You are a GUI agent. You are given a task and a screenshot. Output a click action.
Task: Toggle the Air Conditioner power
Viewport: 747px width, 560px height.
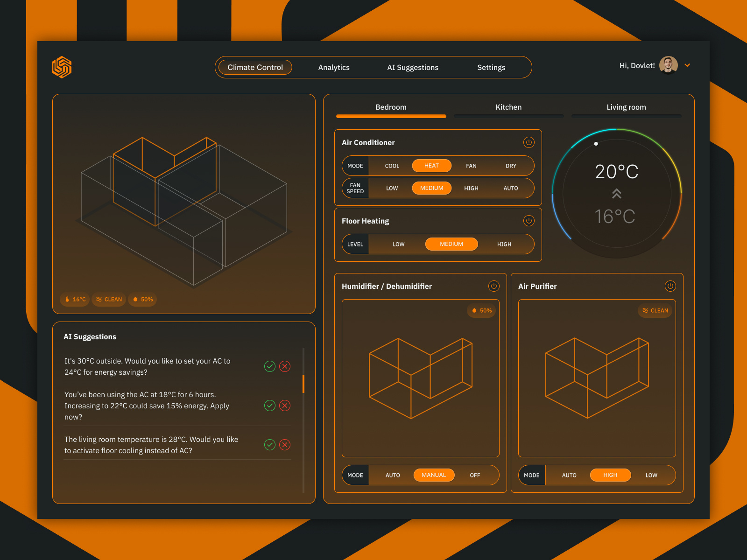click(x=529, y=143)
